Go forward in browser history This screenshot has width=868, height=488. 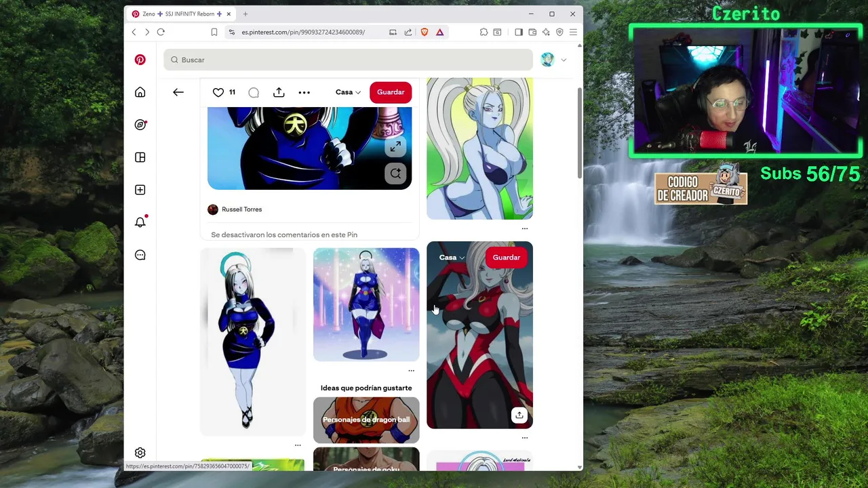146,32
